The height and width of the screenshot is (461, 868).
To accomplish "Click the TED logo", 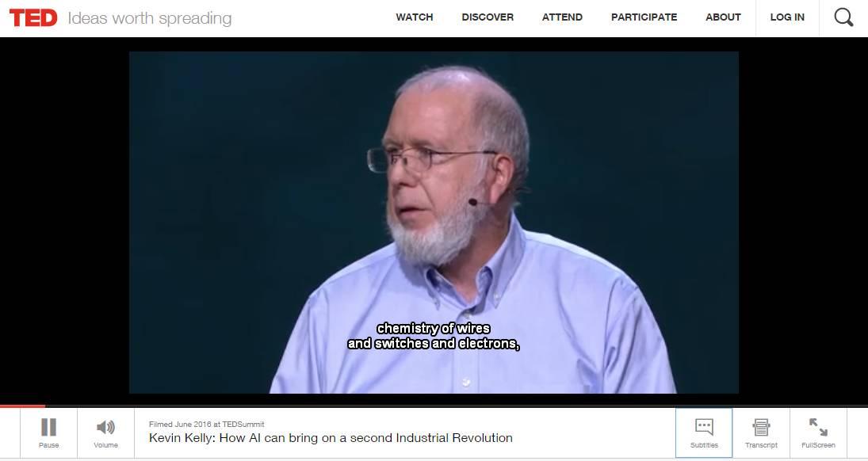I will pos(33,18).
